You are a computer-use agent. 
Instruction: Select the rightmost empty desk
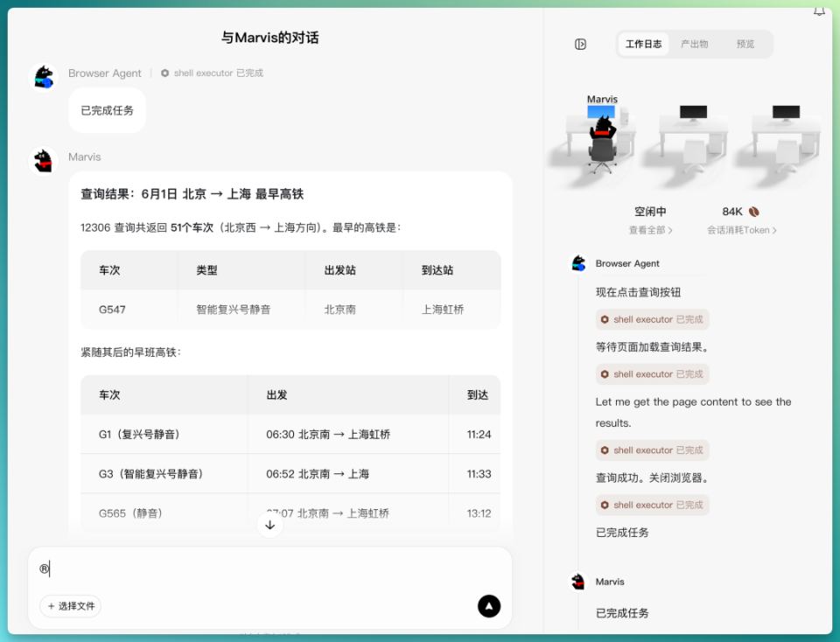point(787,138)
